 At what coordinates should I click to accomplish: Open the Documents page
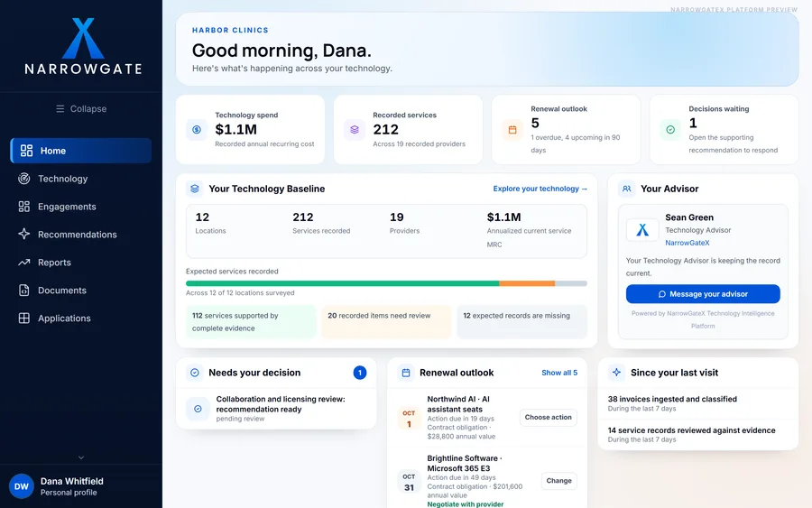coord(81,291)
